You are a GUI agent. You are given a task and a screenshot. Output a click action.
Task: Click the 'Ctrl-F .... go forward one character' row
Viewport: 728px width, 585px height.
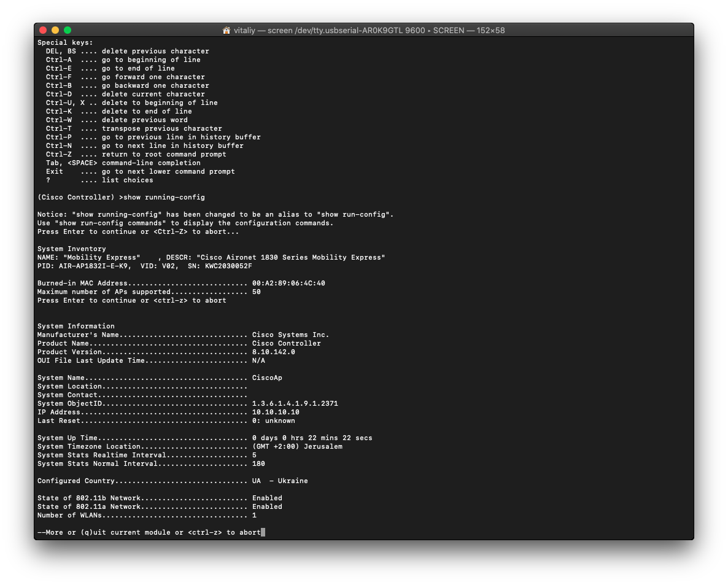125,77
